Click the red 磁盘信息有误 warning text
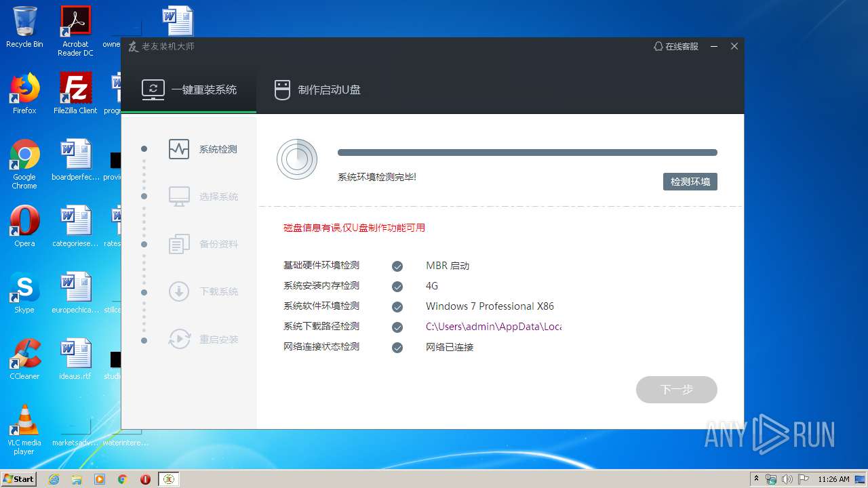Image resolution: width=868 pixels, height=488 pixels. [354, 228]
